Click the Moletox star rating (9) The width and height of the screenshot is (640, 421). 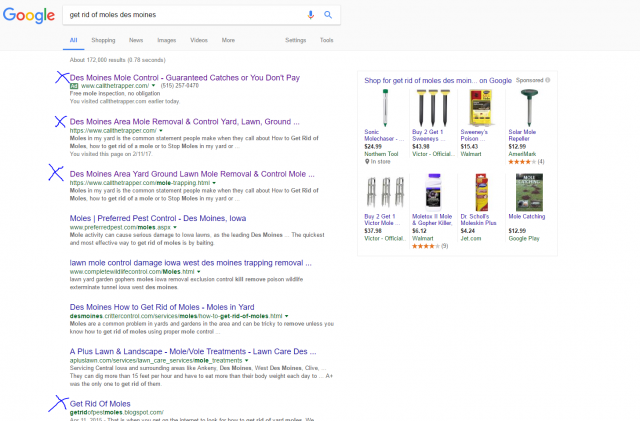[x=426, y=246]
